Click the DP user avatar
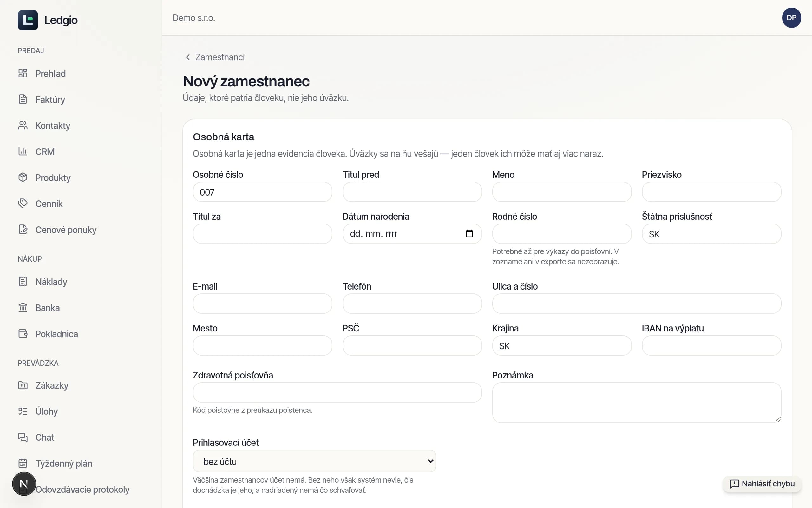This screenshot has height=508, width=812. tap(791, 18)
